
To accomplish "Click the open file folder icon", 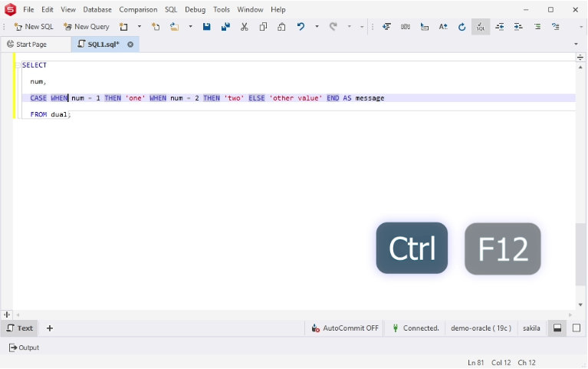I will pyautogui.click(x=174, y=27).
